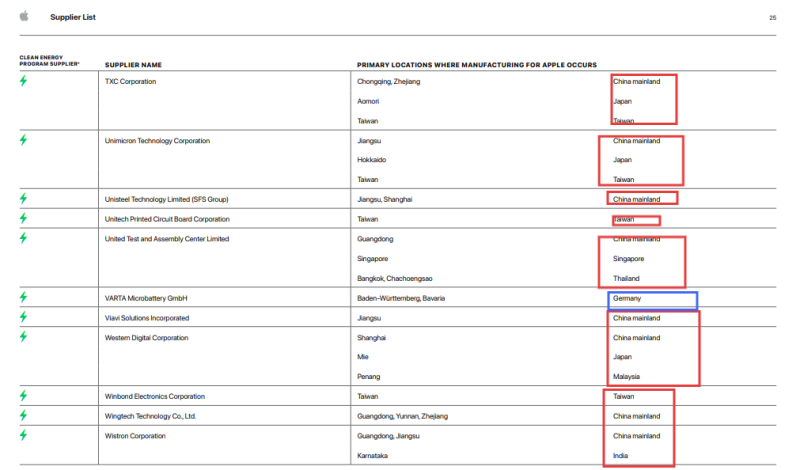Select the "Mie" location in Western Digital row
800x470 pixels.
pyautogui.click(x=363, y=357)
